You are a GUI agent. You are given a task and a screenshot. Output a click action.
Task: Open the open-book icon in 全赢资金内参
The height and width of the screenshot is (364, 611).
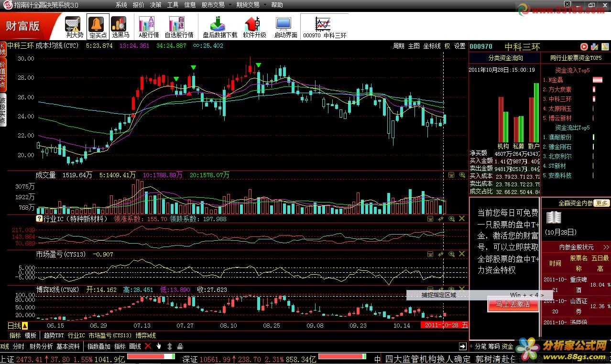554,218
